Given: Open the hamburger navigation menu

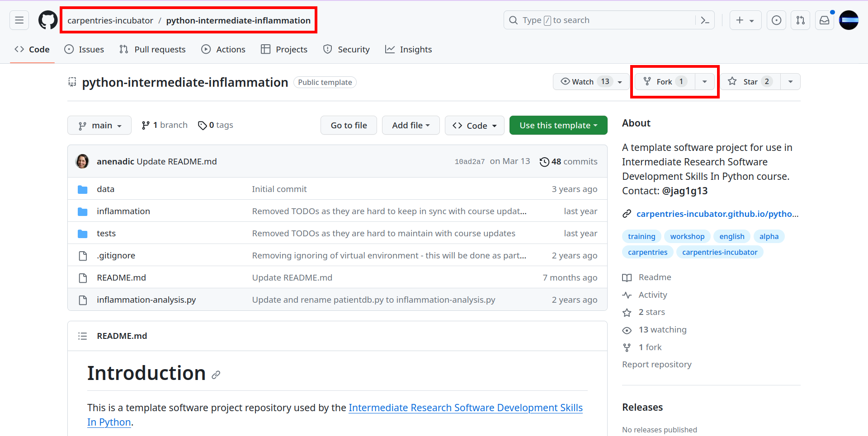Looking at the screenshot, I should pos(19,20).
